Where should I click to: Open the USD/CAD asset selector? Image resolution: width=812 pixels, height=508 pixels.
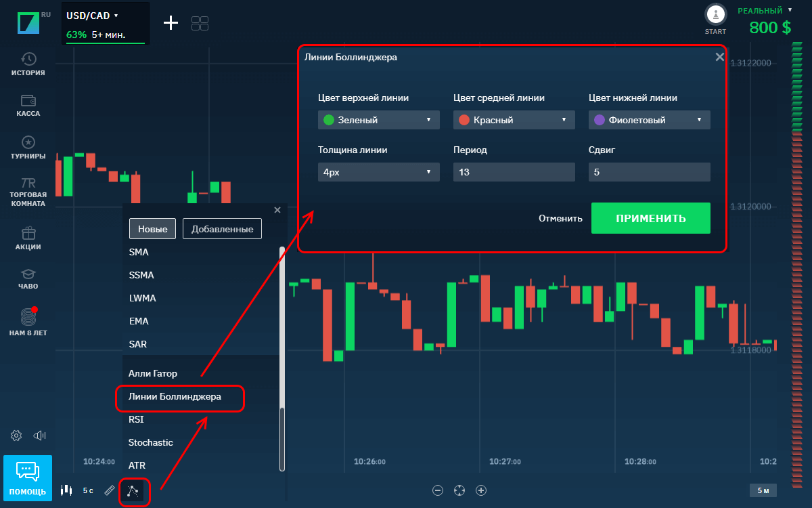coord(93,15)
